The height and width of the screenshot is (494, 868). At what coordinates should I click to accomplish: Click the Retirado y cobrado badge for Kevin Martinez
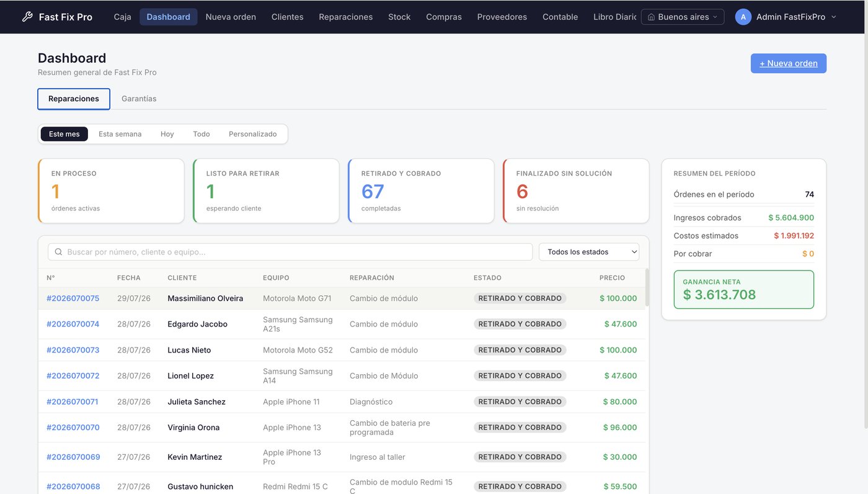[520, 457]
